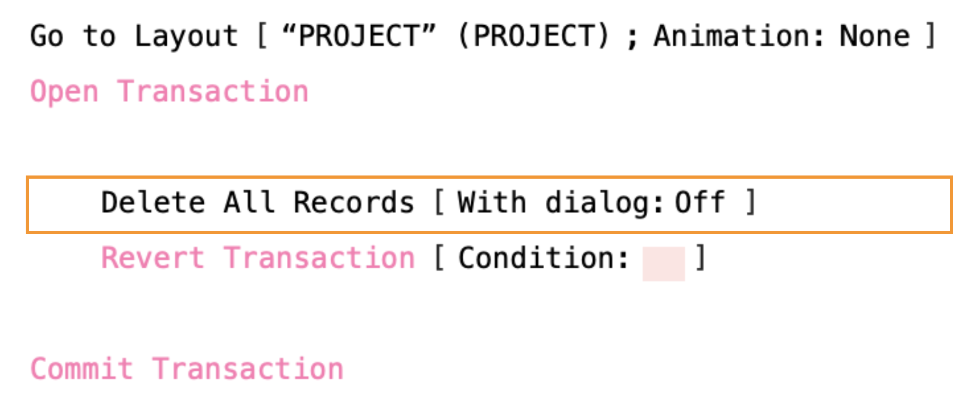980x410 pixels.
Task: Select the Commit Transaction script step
Action: point(187,369)
